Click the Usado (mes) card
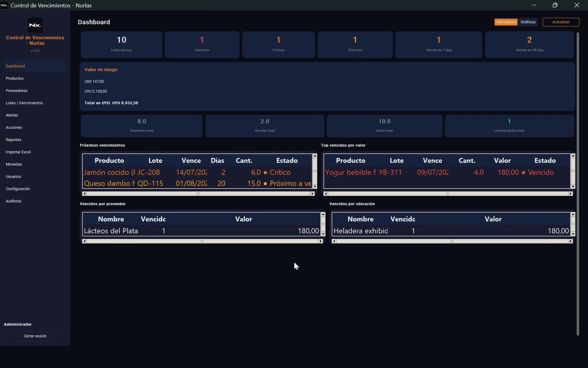This screenshot has width=588, height=368. (x=384, y=126)
